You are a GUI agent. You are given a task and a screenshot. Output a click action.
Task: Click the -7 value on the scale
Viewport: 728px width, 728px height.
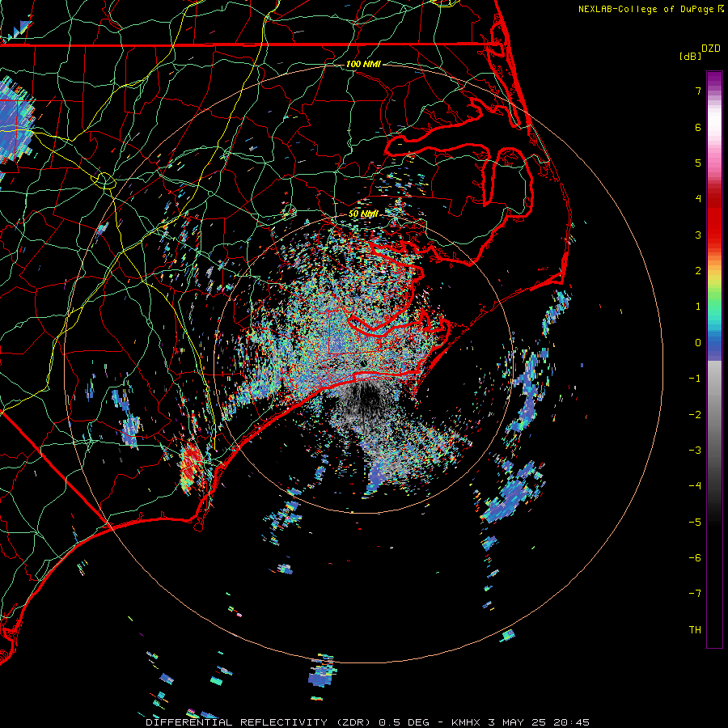point(695,594)
